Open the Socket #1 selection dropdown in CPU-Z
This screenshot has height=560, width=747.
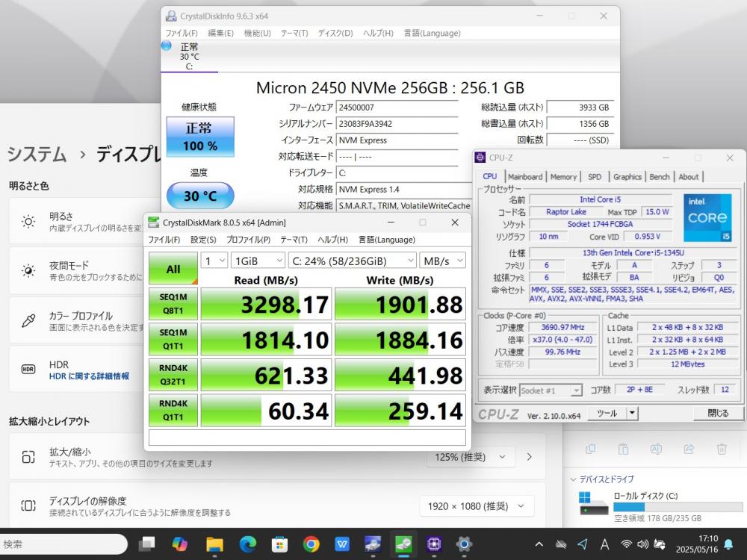point(551,391)
